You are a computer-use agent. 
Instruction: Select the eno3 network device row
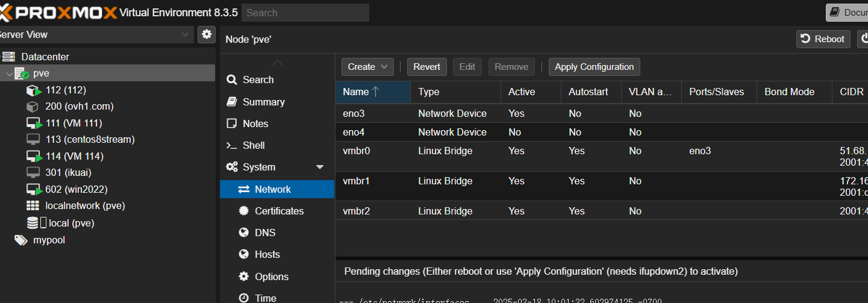coord(602,113)
